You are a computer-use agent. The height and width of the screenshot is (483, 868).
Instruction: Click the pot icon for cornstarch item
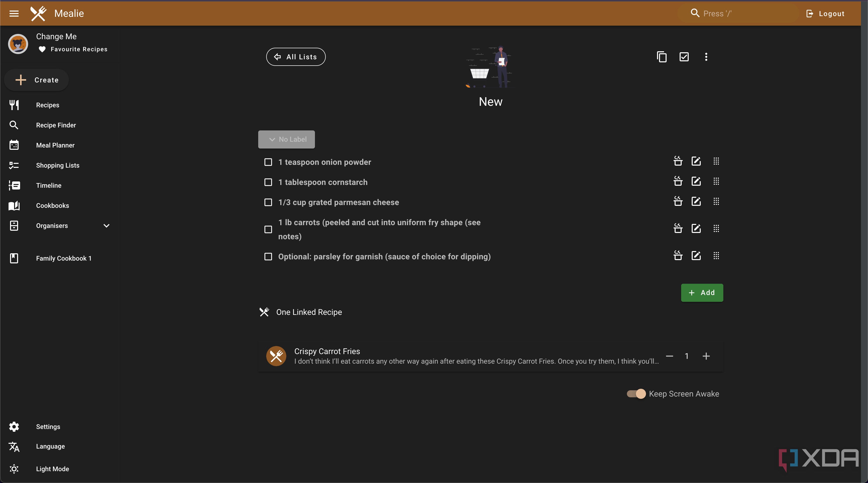(x=678, y=181)
